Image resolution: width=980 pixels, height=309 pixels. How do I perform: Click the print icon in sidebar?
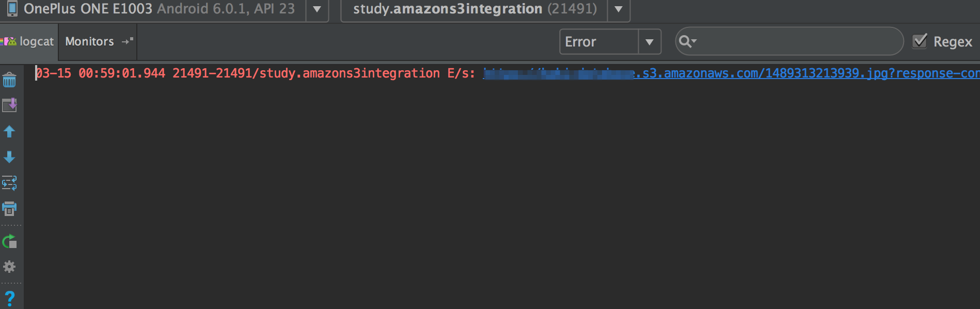tap(9, 209)
